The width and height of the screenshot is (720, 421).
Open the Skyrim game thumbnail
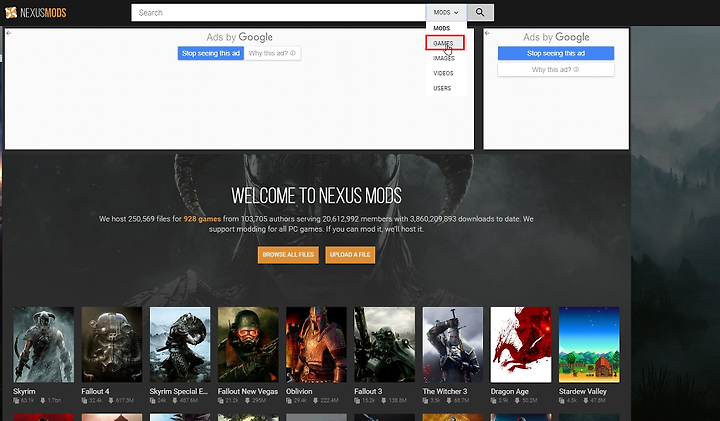[x=43, y=345]
